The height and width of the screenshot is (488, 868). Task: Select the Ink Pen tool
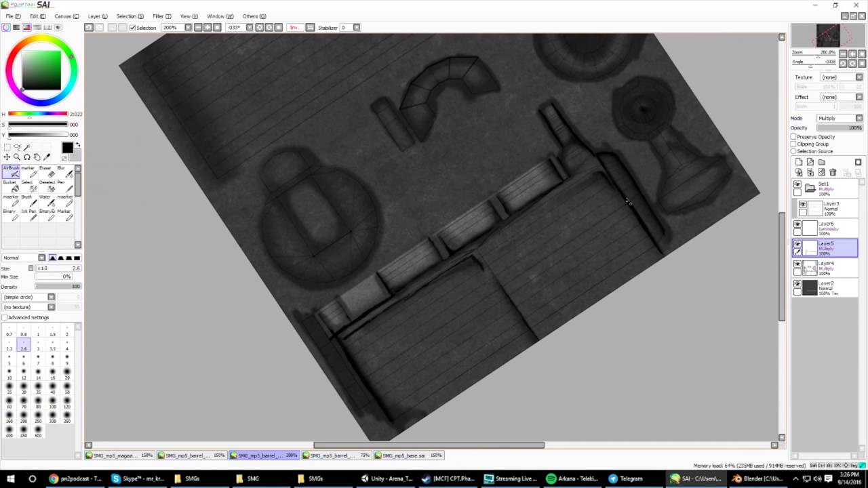click(28, 215)
